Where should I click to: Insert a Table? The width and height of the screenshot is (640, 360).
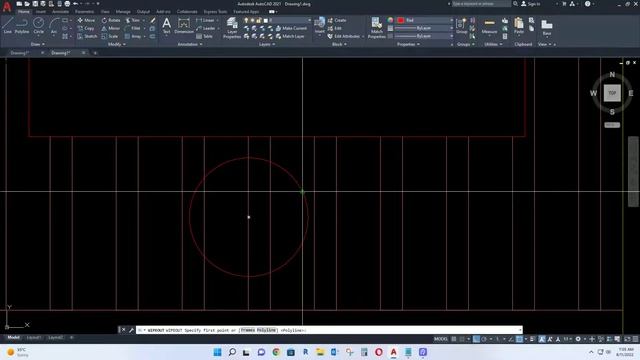(x=204, y=36)
